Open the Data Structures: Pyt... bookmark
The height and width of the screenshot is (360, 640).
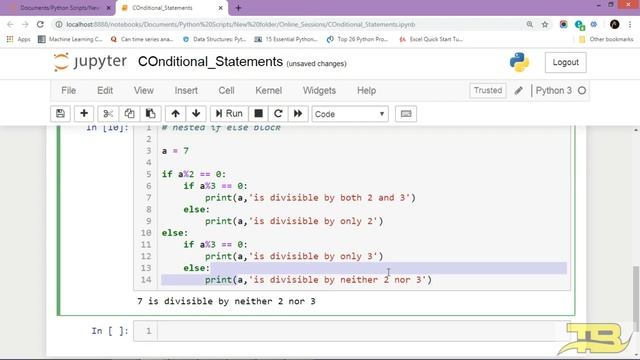(x=214, y=39)
